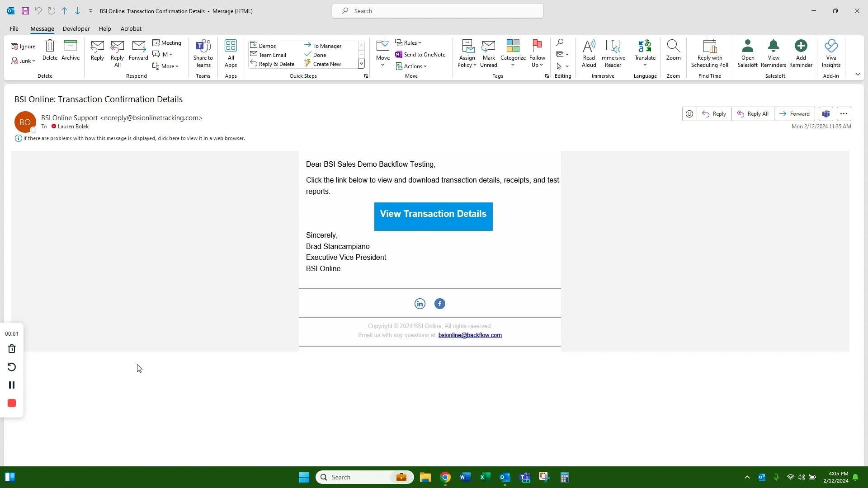868x488 pixels.
Task: Click the emoji reaction smiley icon
Action: [x=689, y=114]
